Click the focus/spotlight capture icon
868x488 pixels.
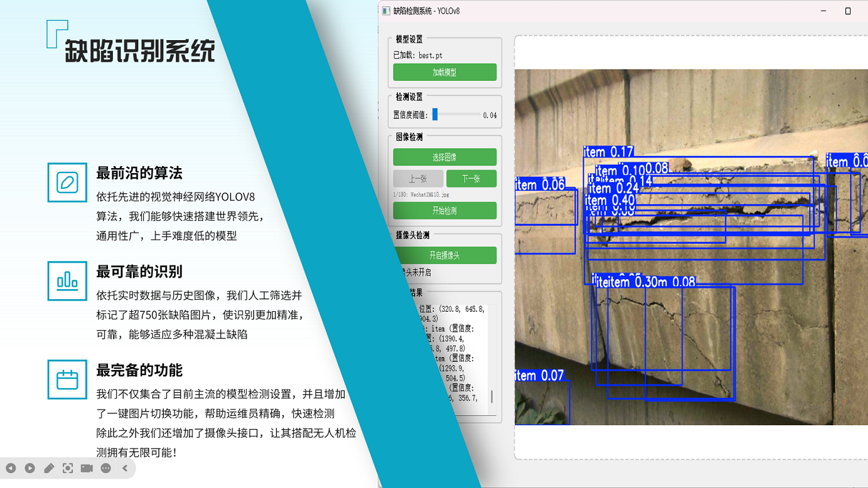pos(68,469)
